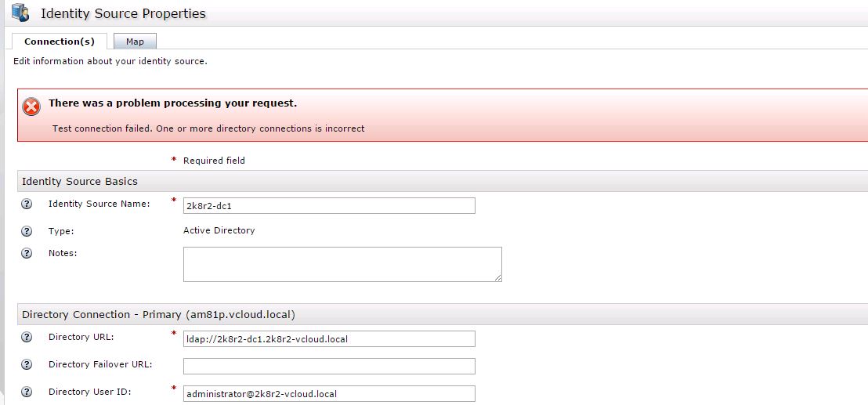Open help icon beside Type
868x405 pixels.
(x=27, y=231)
